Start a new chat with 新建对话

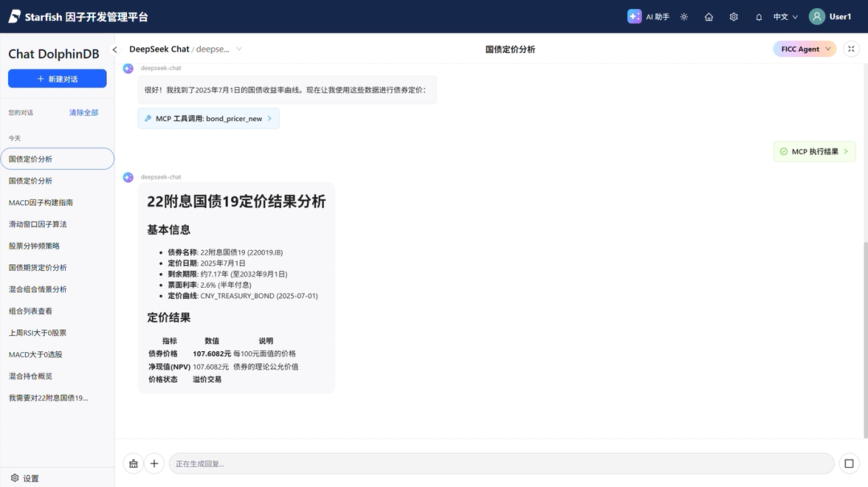coord(57,79)
